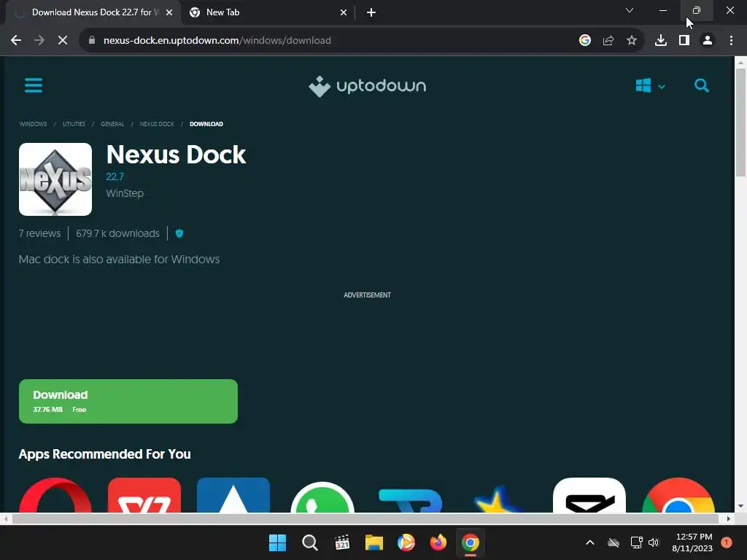Open the General breadcrumb link

pyautogui.click(x=112, y=124)
